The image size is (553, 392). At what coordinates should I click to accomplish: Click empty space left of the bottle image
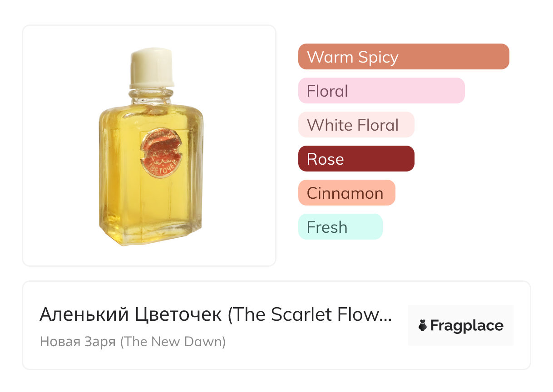(59, 145)
